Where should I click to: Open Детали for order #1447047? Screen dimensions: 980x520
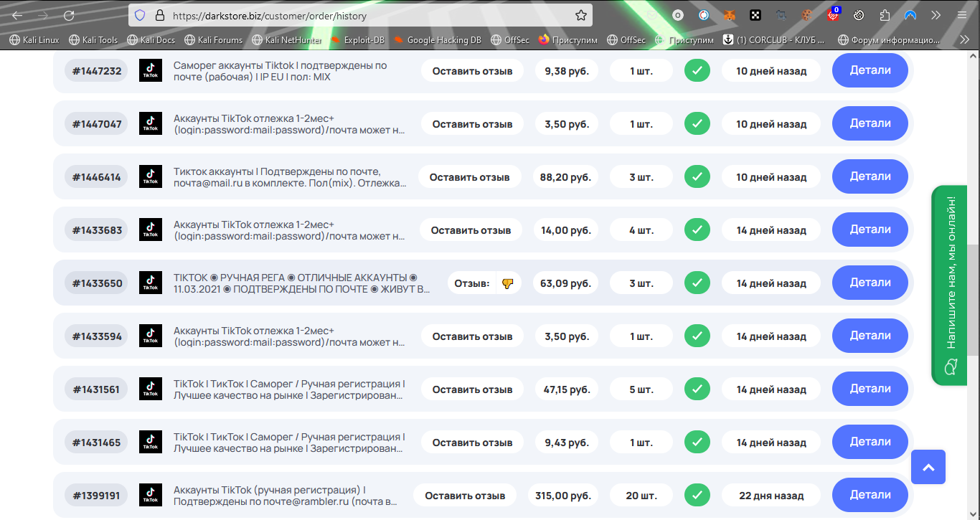click(870, 123)
